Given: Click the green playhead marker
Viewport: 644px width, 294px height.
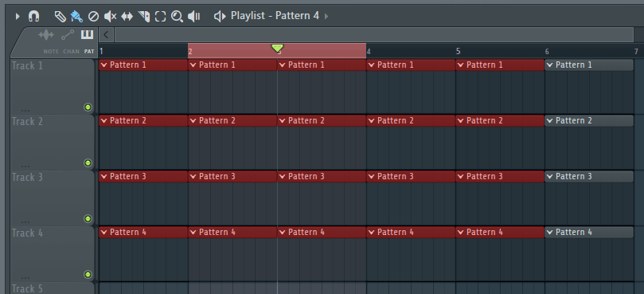Looking at the screenshot, I should (278, 49).
